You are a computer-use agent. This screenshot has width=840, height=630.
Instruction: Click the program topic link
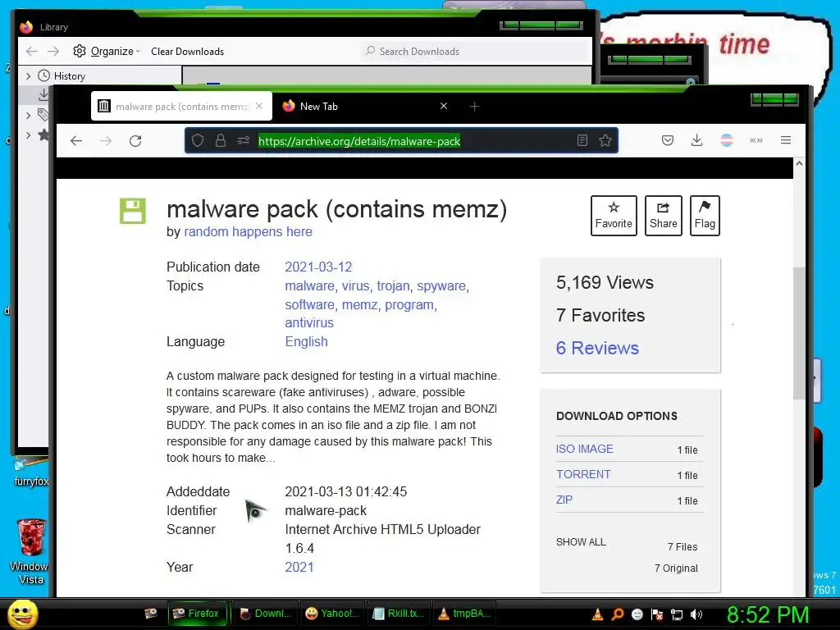tap(409, 304)
